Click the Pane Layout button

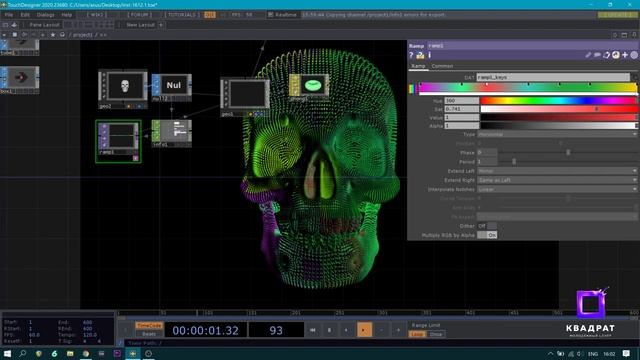click(44, 25)
